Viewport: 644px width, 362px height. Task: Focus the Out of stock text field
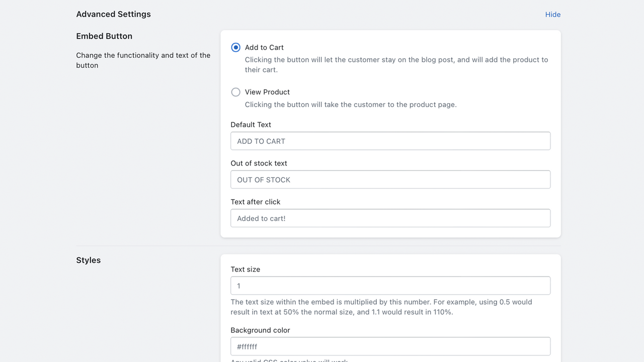click(390, 179)
